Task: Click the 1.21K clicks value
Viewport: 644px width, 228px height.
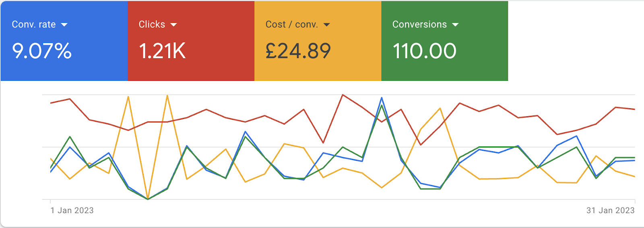Action: pyautogui.click(x=162, y=51)
